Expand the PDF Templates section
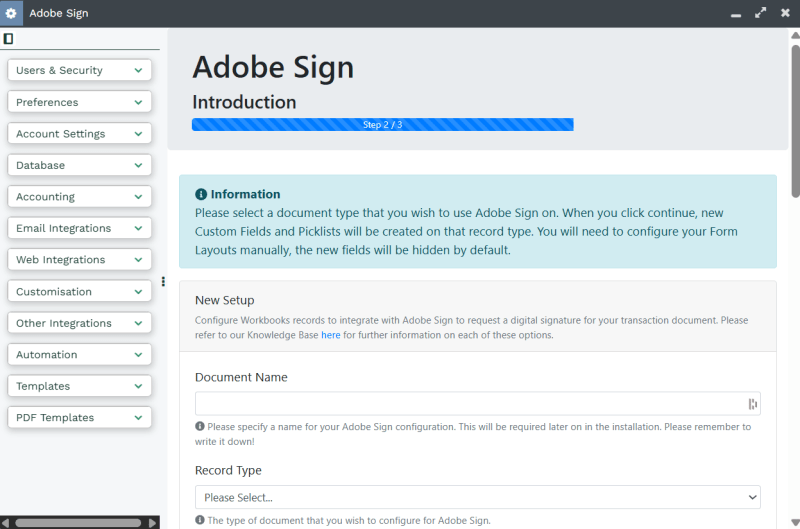 (x=80, y=417)
